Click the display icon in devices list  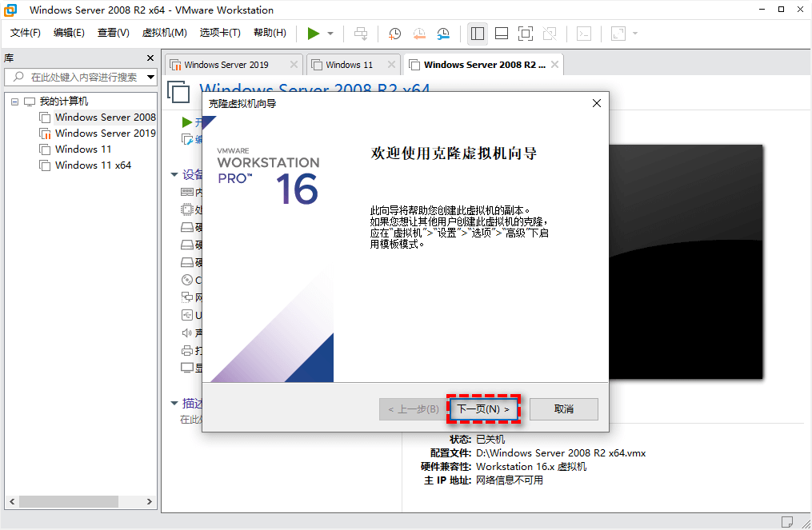pos(187,368)
